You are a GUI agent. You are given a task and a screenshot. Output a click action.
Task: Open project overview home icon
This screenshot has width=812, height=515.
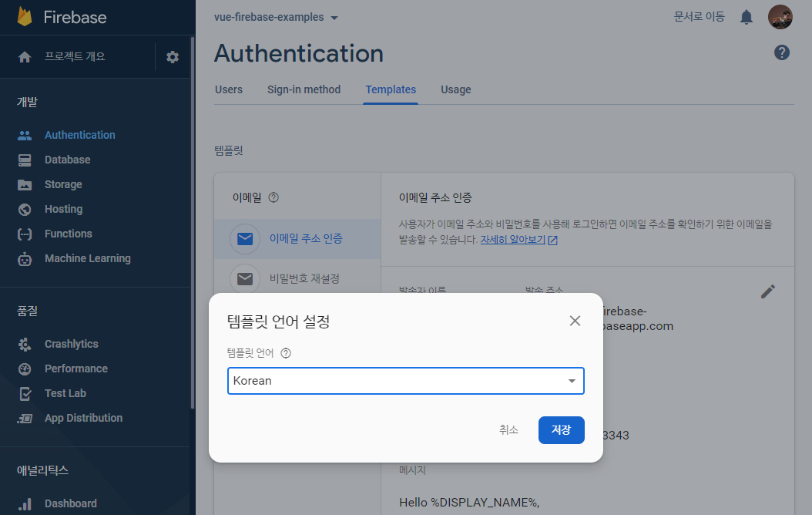coord(25,57)
